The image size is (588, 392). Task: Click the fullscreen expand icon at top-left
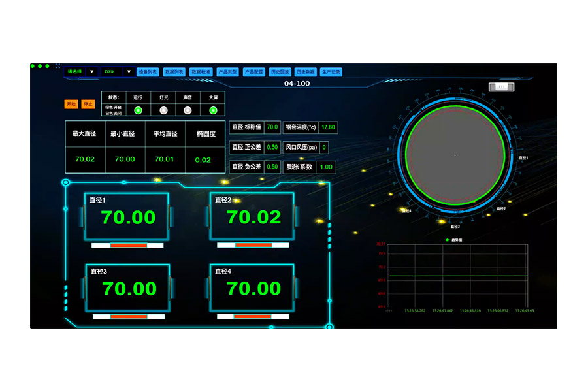57,66
